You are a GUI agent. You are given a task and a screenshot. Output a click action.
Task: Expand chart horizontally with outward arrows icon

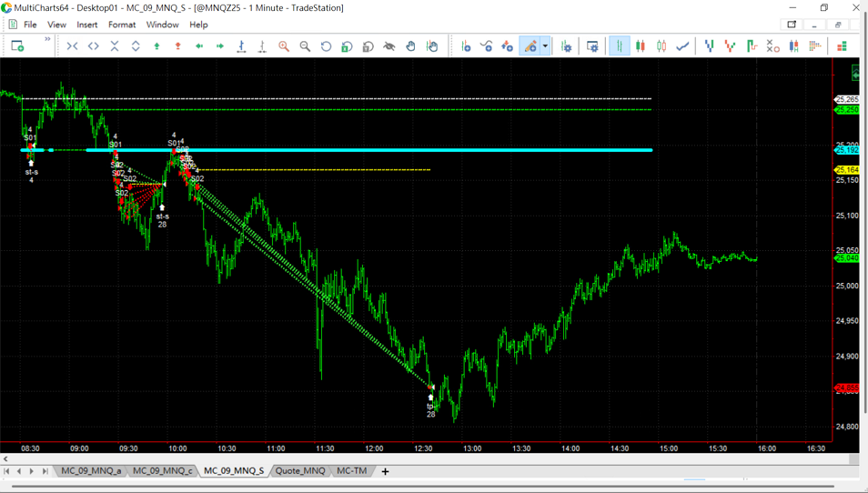(94, 46)
